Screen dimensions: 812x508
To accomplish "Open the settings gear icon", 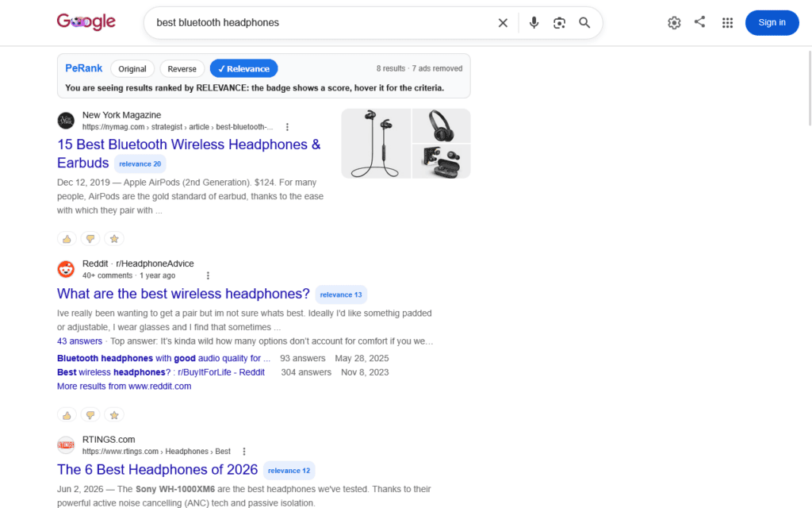I will pyautogui.click(x=674, y=23).
